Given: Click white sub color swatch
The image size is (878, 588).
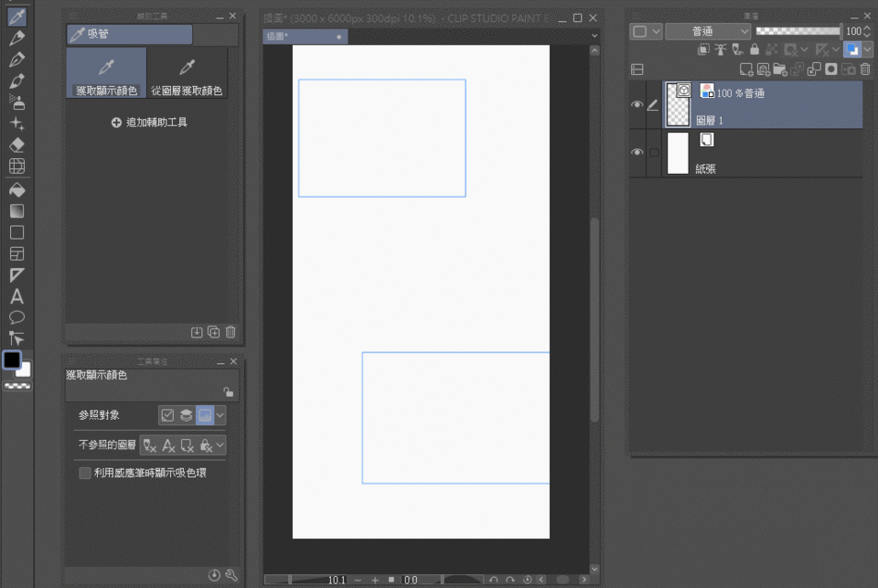Looking at the screenshot, I should click(x=26, y=371).
